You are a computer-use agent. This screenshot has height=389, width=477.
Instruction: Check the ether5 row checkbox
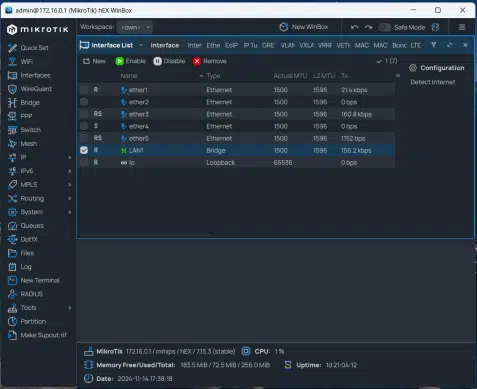[x=84, y=138]
